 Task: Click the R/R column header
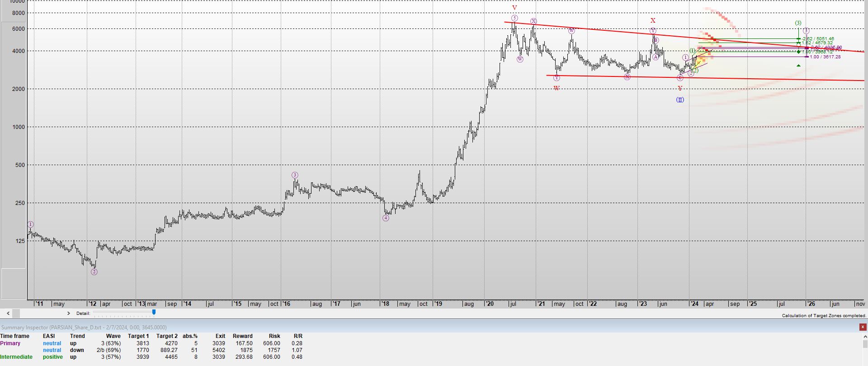tap(298, 336)
